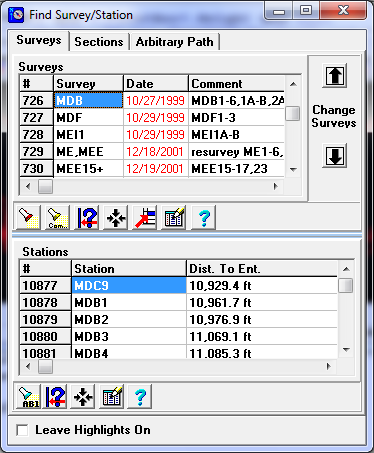Viewport: 374px width, 453px height.
Task: Select the MDF survey row
Action: tap(152, 118)
